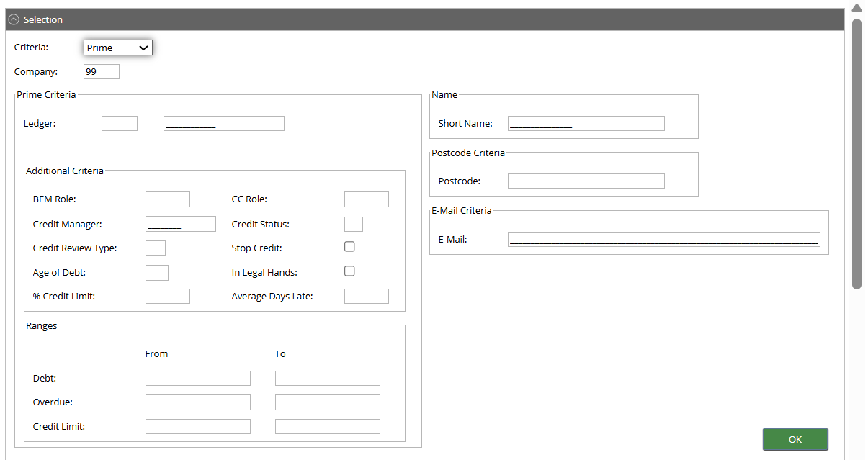Click the scrollbar up arrow
The image size is (868, 460).
coord(856,8)
